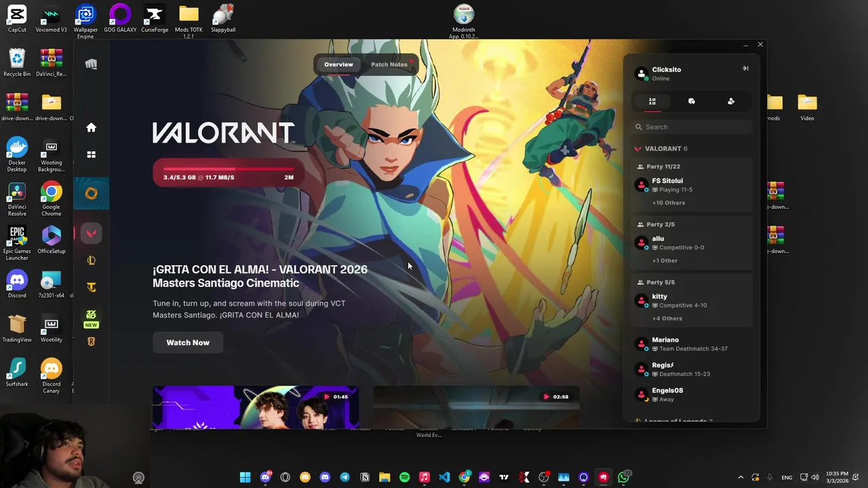
Task: Open the volume control in system tray
Action: click(x=814, y=477)
